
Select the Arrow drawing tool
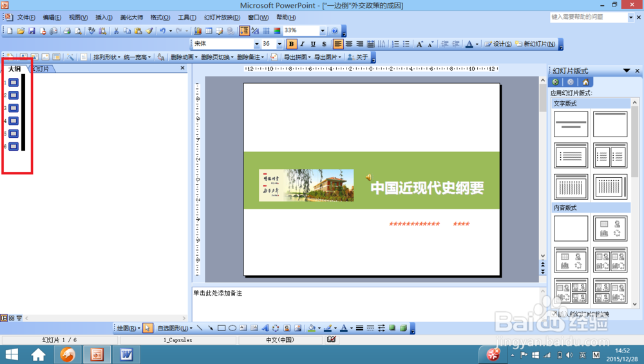(x=211, y=328)
